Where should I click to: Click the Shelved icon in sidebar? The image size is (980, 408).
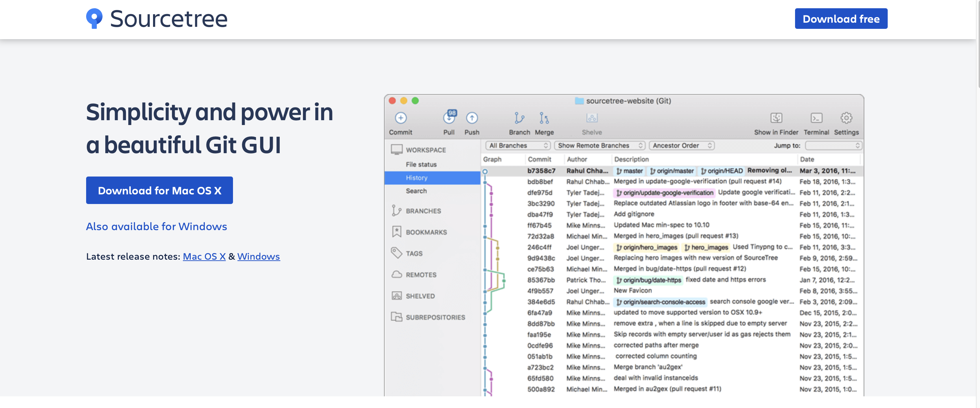(x=397, y=296)
